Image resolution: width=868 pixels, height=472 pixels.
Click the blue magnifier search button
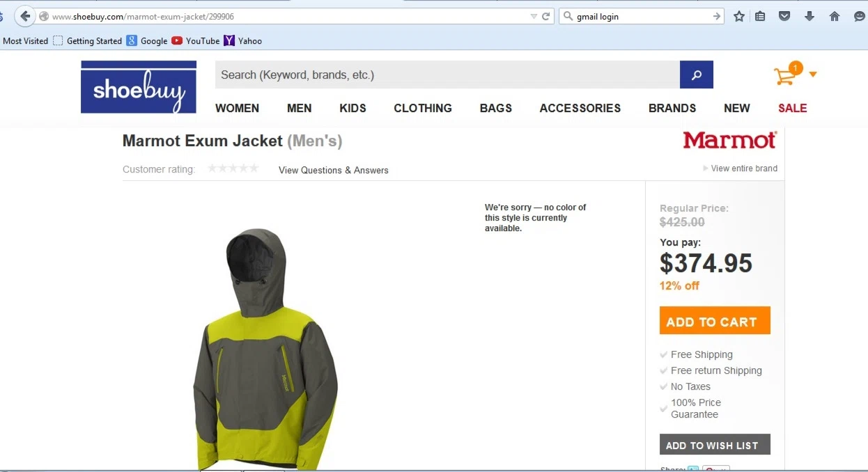point(697,74)
